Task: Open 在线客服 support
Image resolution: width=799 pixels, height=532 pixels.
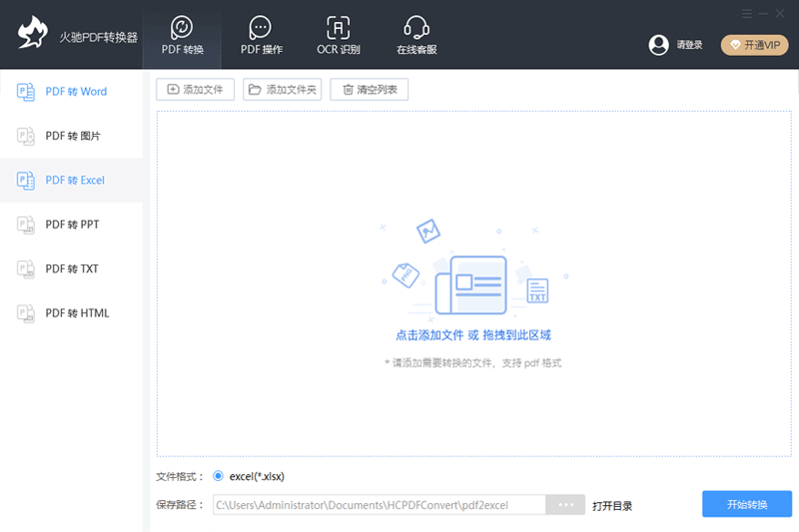Action: [416, 35]
